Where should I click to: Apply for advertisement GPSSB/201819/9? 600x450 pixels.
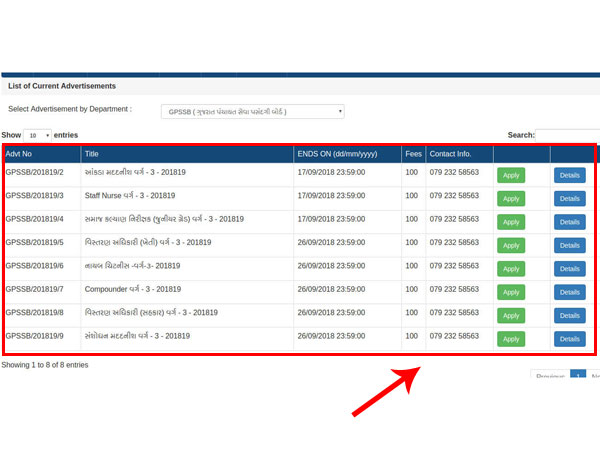[511, 339]
